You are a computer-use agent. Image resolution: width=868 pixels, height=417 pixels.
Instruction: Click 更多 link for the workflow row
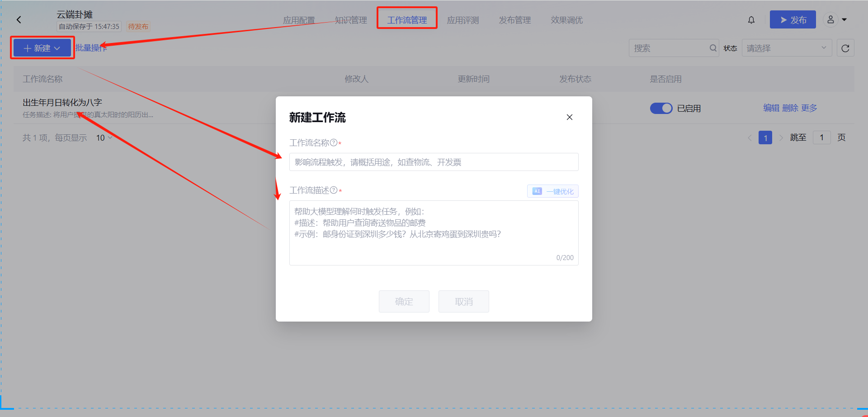tap(809, 108)
